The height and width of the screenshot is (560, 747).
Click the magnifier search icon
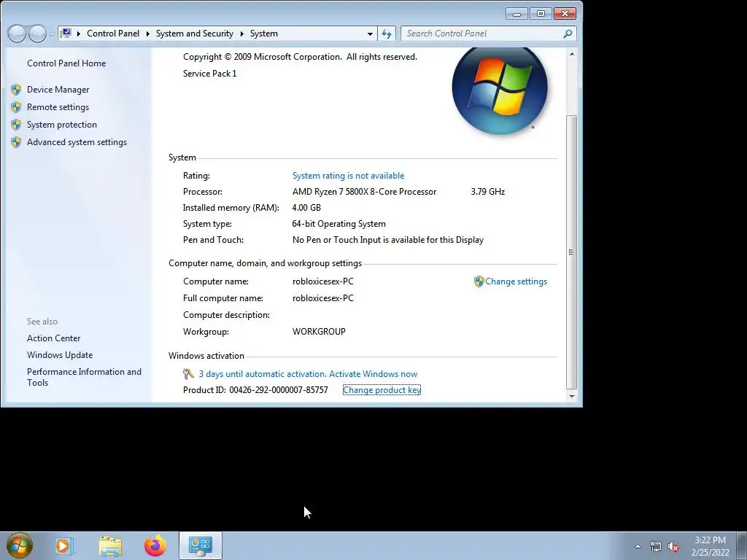point(568,34)
